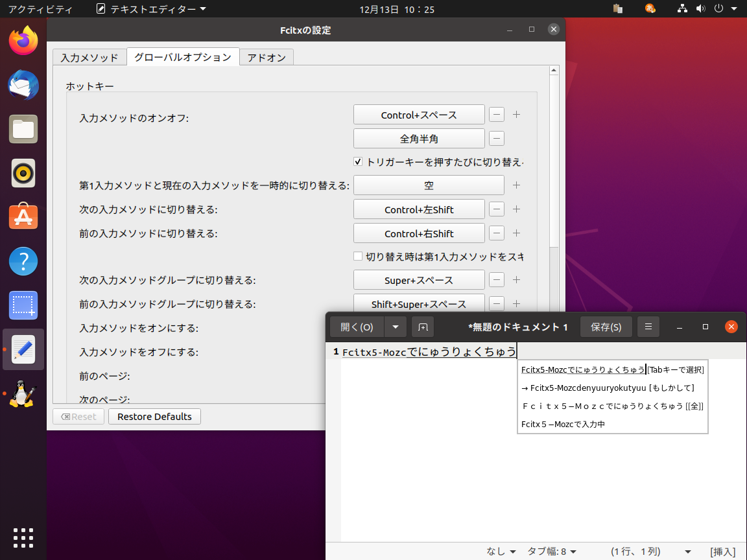
Task: Click the scrollbar up arrow in Fcitx settings
Action: click(554, 71)
